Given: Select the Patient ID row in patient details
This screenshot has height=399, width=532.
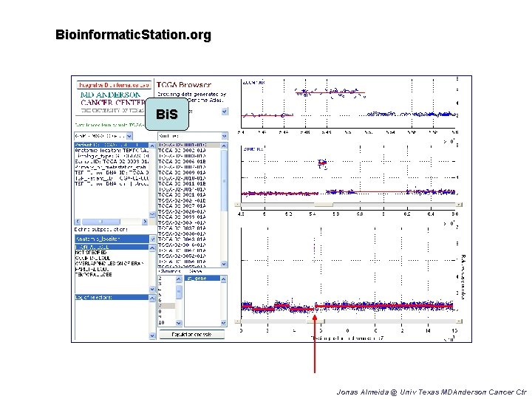Looking at the screenshot, I should (x=112, y=145).
